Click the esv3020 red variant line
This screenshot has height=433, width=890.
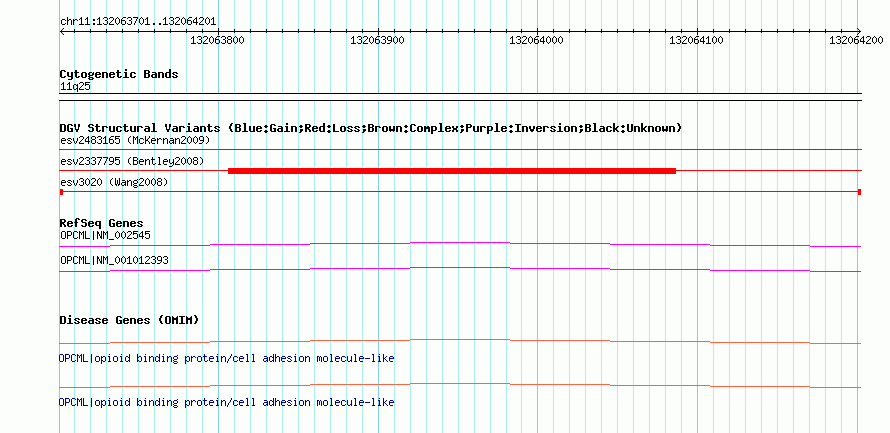(x=460, y=192)
